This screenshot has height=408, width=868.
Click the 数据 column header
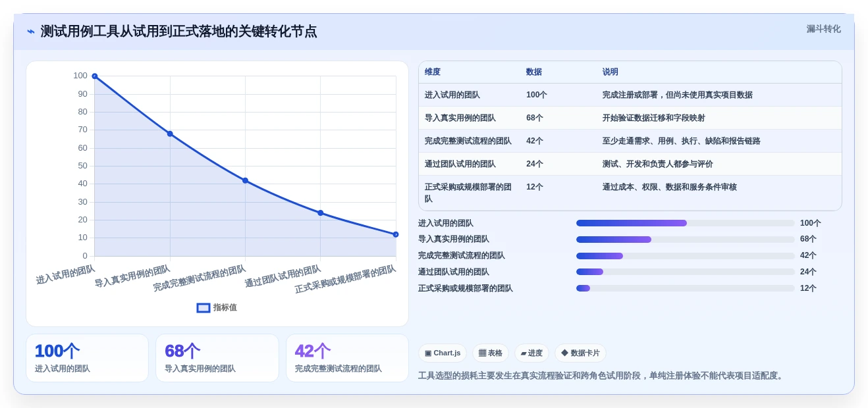534,72
